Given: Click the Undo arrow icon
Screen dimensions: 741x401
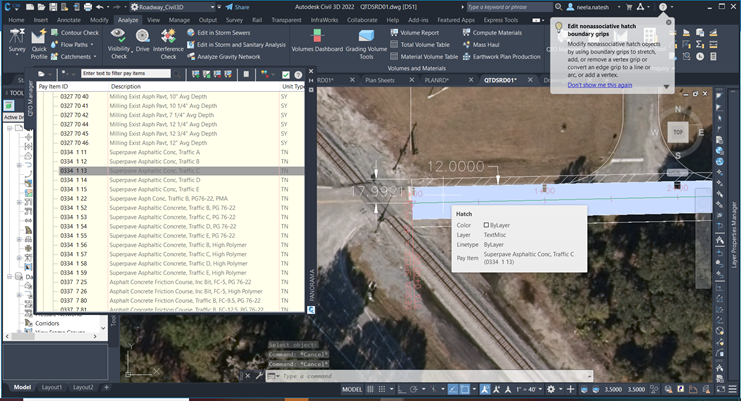Looking at the screenshot, I should tap(99, 7).
